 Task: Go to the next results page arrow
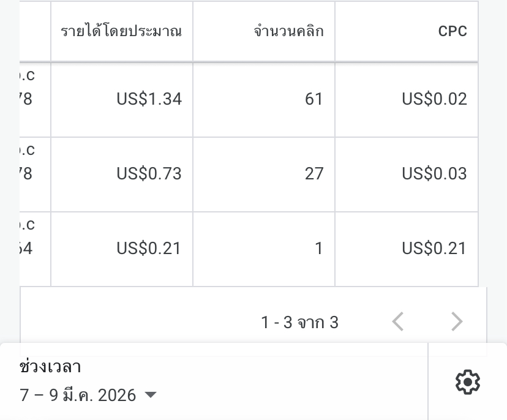[x=457, y=321]
